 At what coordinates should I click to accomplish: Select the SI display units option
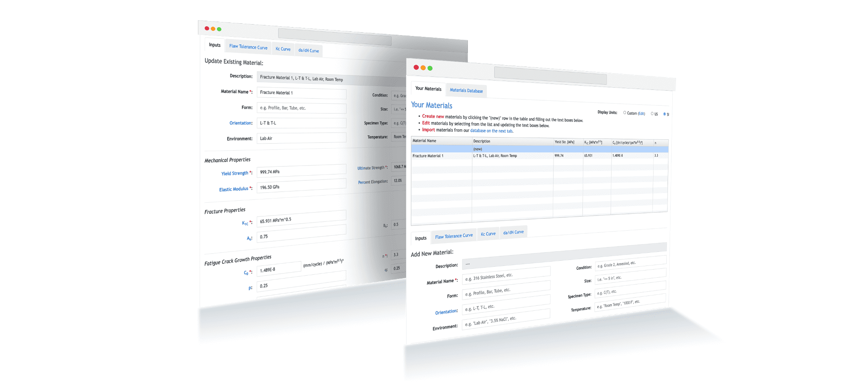point(664,114)
